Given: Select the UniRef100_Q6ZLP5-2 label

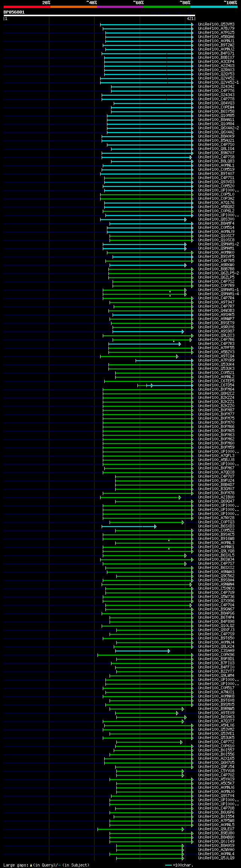Looking at the screenshot, I should coord(218,273).
